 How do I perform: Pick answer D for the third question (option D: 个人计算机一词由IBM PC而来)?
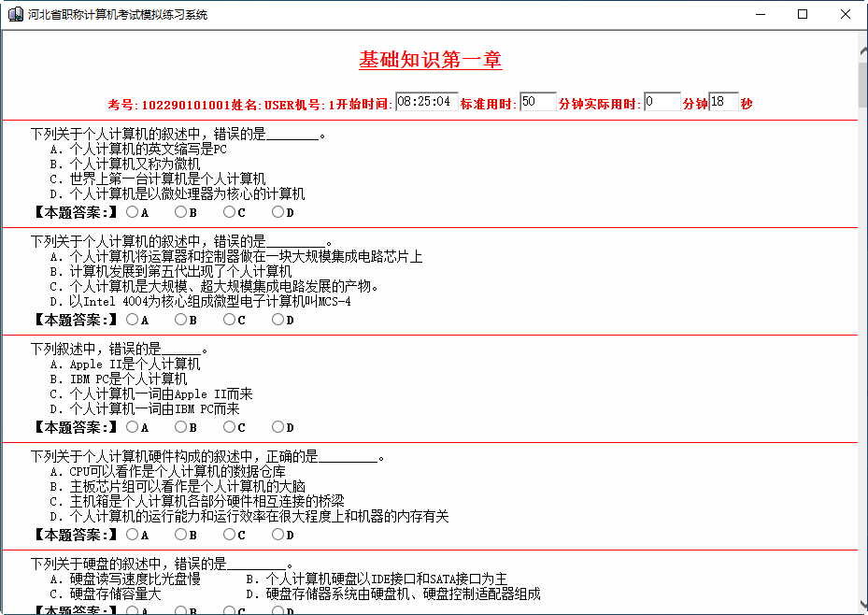(278, 426)
